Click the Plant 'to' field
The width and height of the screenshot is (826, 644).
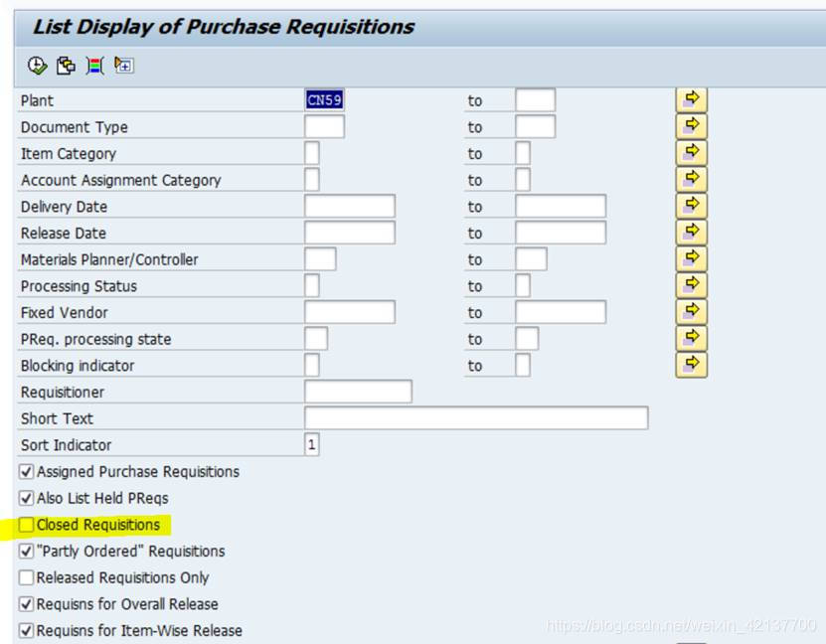click(535, 100)
